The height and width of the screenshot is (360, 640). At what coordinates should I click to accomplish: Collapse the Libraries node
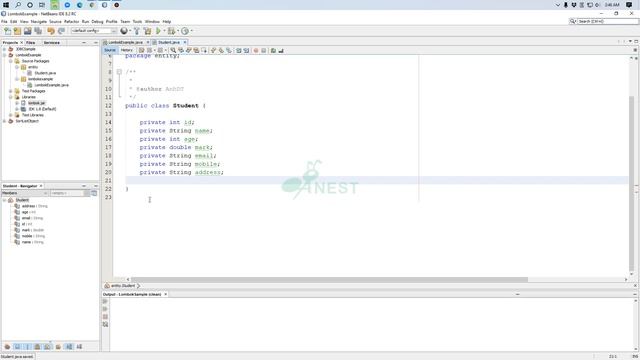click(11, 97)
